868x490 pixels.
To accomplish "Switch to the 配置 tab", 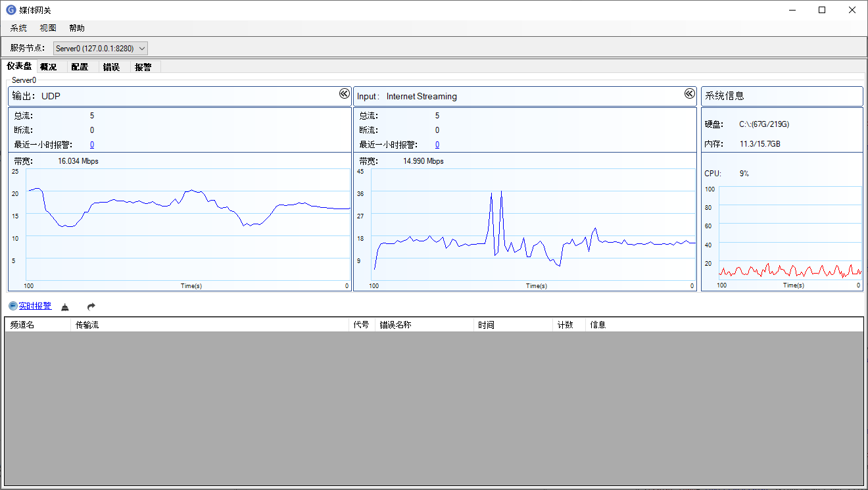I will click(80, 67).
